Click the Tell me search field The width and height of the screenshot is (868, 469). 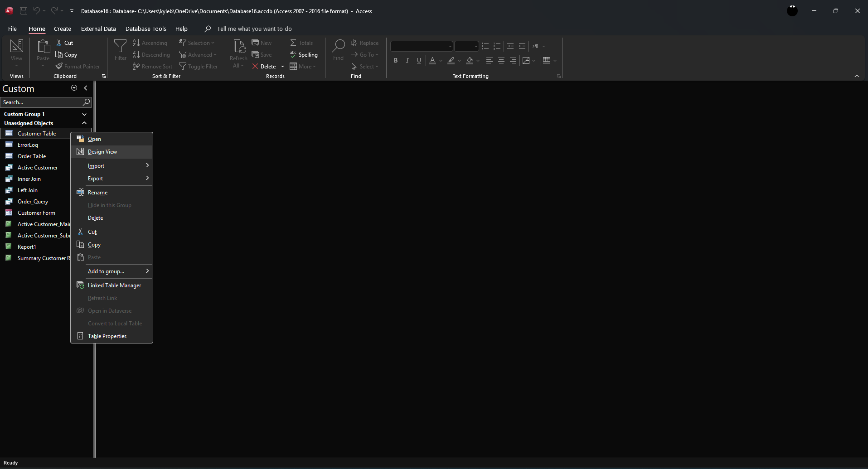(254, 29)
